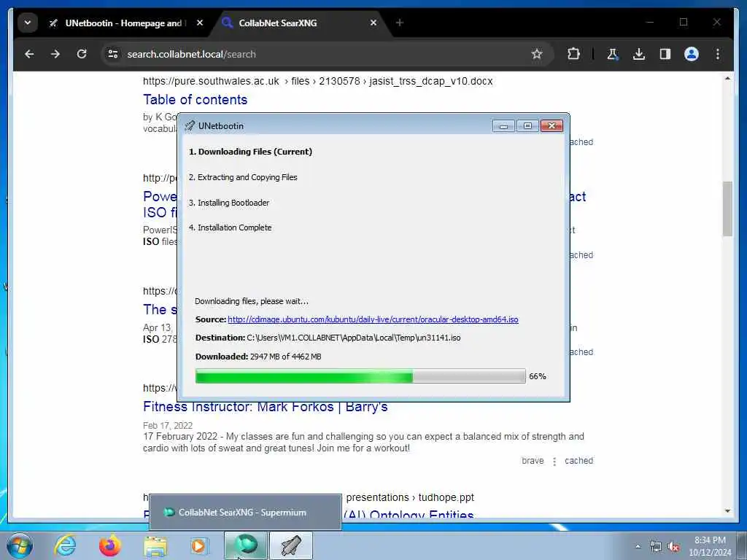Open the options dots beside brave
747x560 pixels.
tap(554, 461)
